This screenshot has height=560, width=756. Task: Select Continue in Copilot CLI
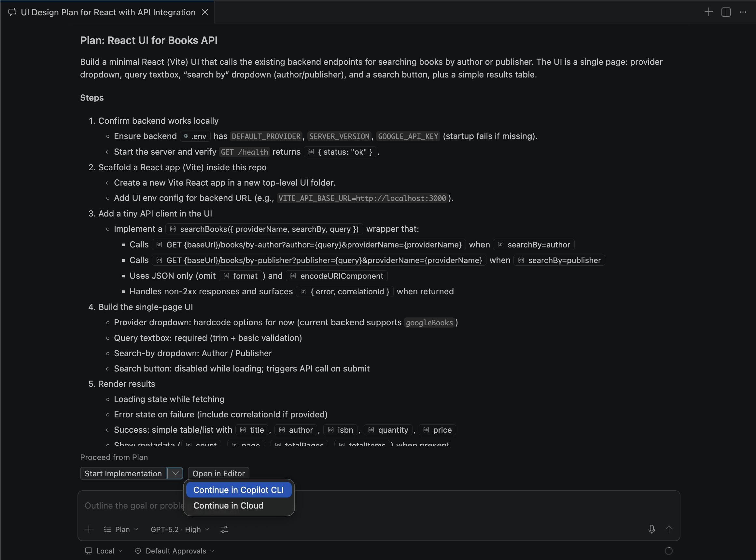(239, 490)
